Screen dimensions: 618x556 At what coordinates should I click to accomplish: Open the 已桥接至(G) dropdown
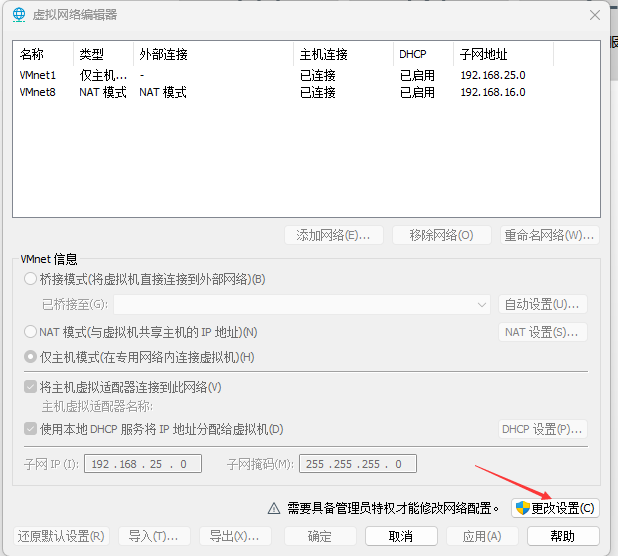302,304
